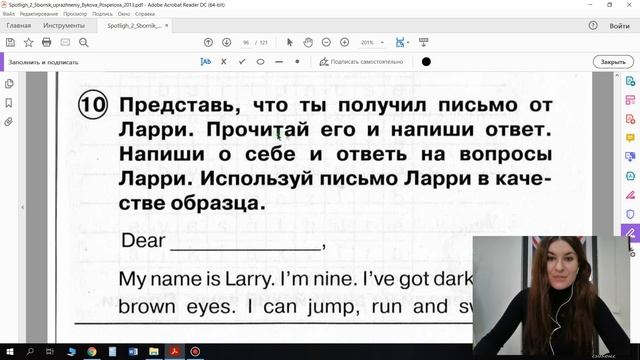The height and width of the screenshot is (360, 640).
Task: Open Microsoft Word from the taskbar
Action: click(133, 351)
